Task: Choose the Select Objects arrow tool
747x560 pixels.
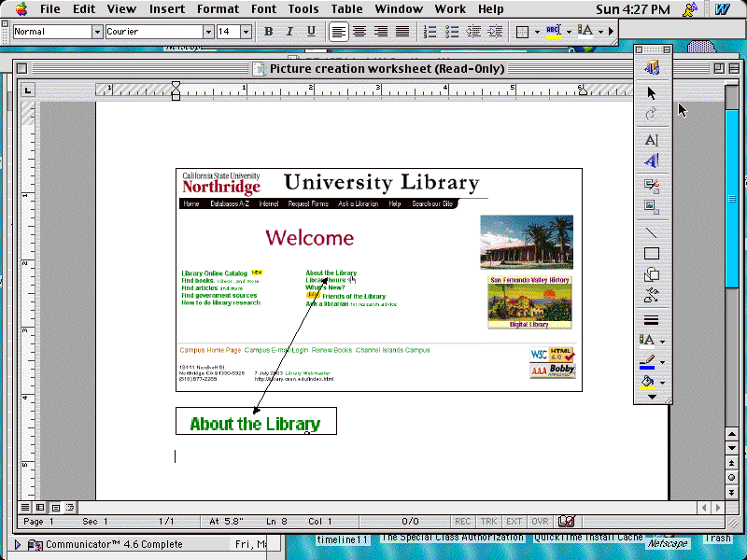Action: pyautogui.click(x=651, y=93)
